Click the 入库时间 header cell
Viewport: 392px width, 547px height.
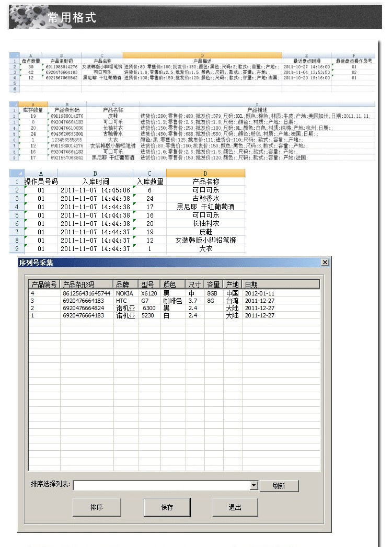(x=96, y=181)
